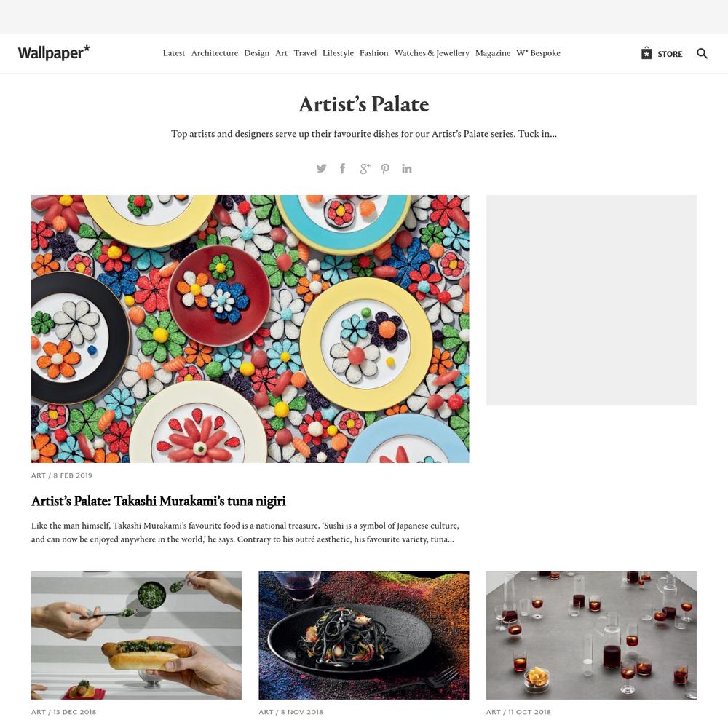The image size is (728, 728).
Task: Select Architecture in the navigation
Action: click(215, 53)
